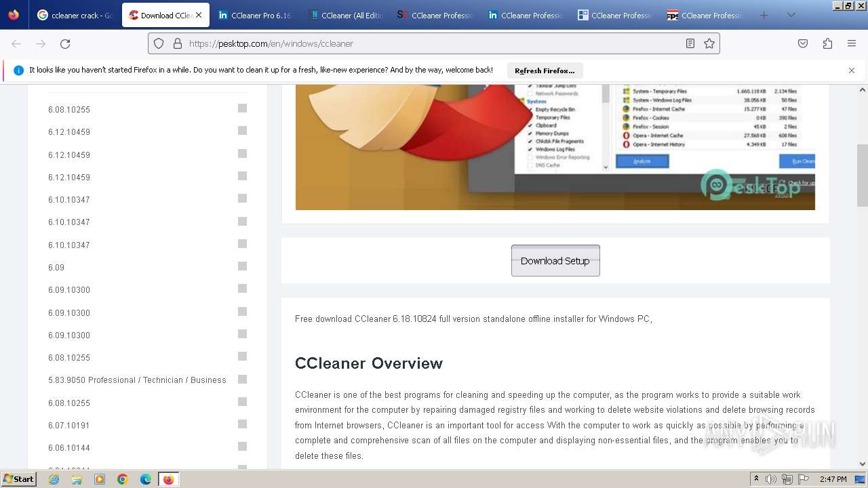868x488 pixels.
Task: Click the gray icon beside version 6.09
Action: click(242, 266)
